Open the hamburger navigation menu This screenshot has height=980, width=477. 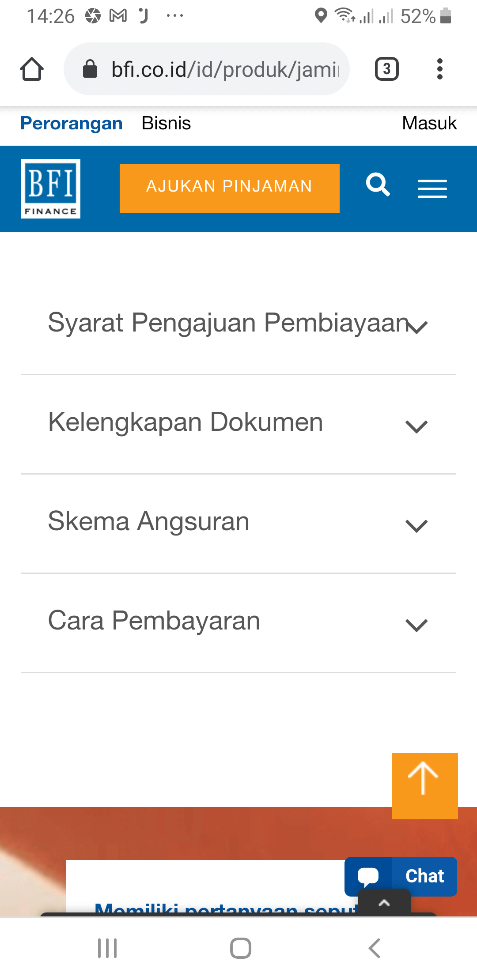click(x=432, y=188)
